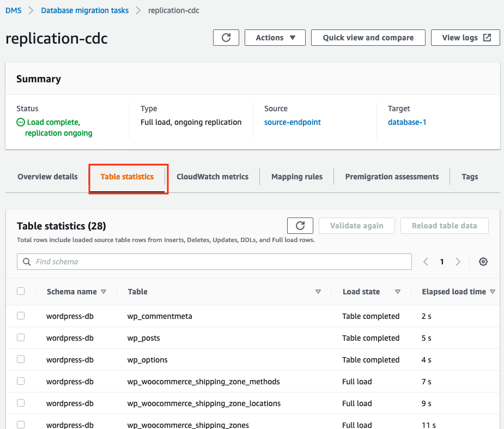Image resolution: width=504 pixels, height=429 pixels.
Task: Switch to Overview details tab
Action: tap(47, 177)
